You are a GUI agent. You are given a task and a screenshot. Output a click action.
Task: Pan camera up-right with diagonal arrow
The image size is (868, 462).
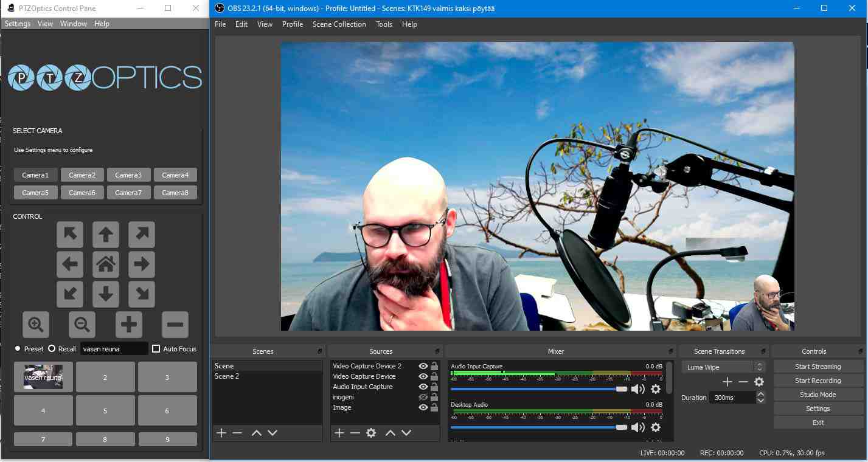(x=142, y=235)
